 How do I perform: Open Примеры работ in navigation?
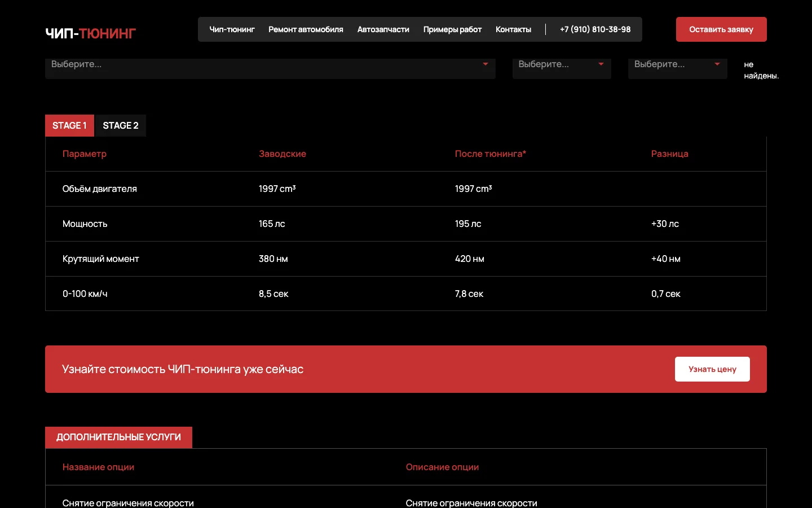[x=452, y=29]
